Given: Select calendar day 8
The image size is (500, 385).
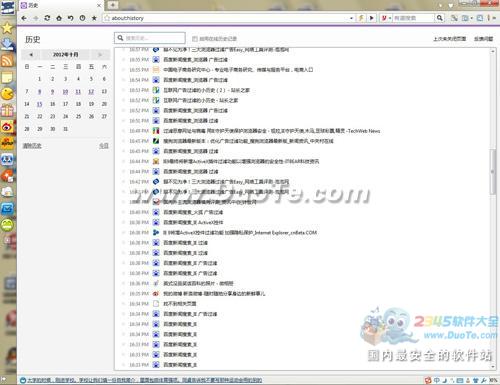Looking at the screenshot, I should click(39, 91).
